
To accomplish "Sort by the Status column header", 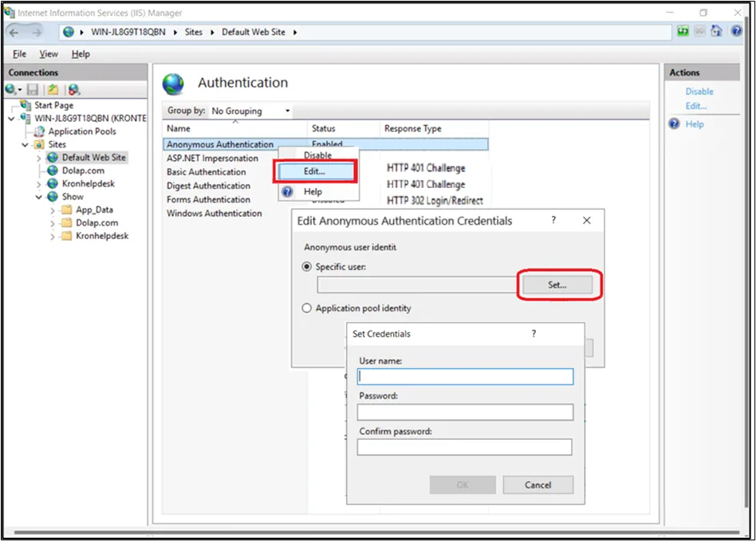I will 344,128.
